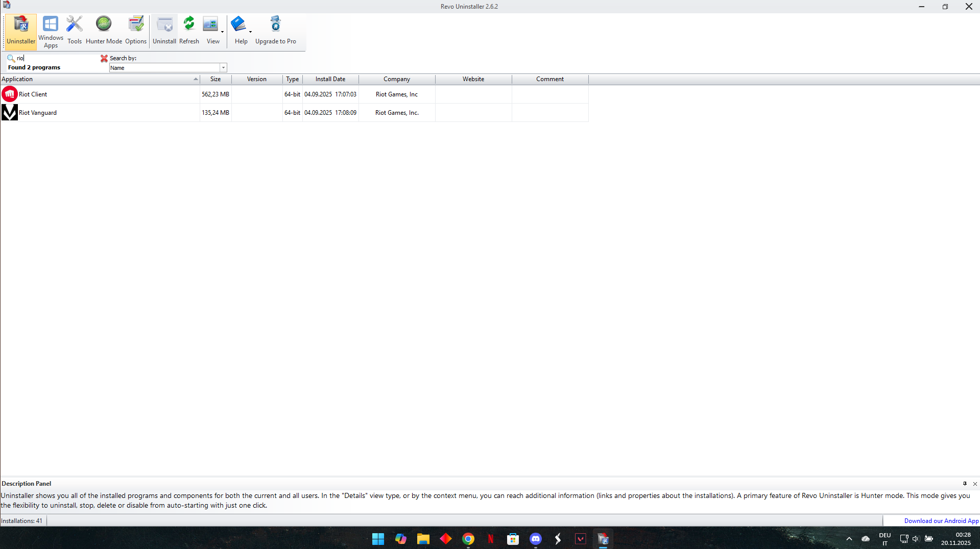Open the "Download our Android App" link

pos(941,521)
